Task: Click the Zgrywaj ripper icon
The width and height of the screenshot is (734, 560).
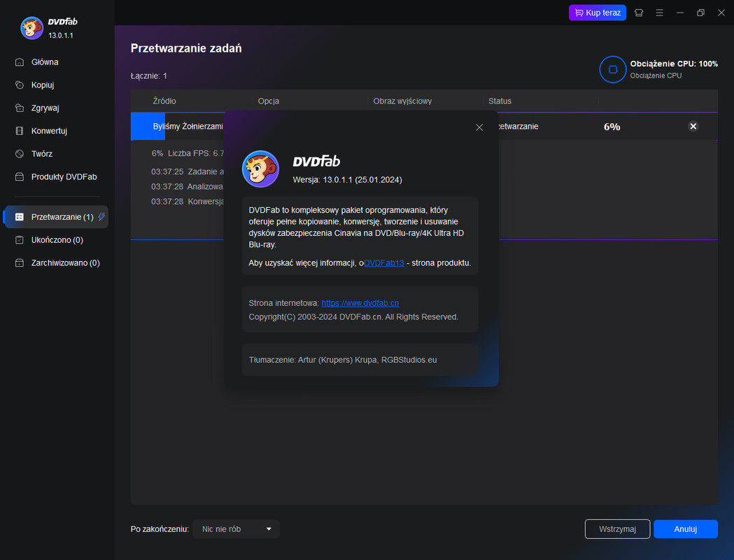Action: (x=19, y=108)
